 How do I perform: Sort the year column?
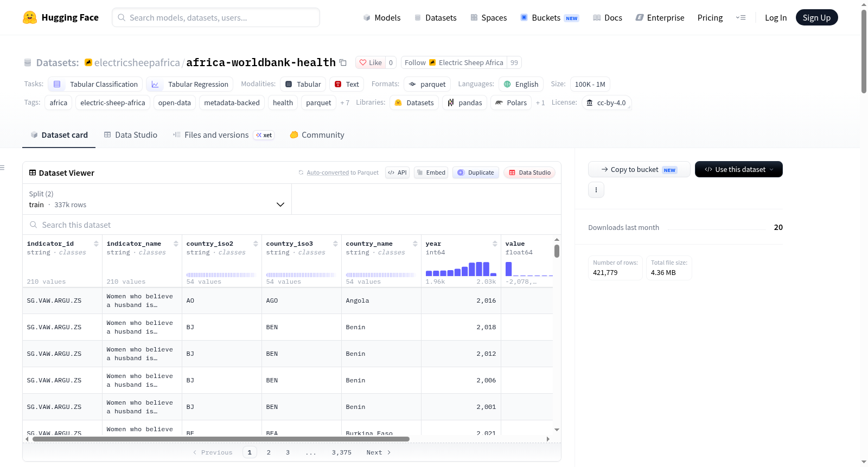(495, 244)
